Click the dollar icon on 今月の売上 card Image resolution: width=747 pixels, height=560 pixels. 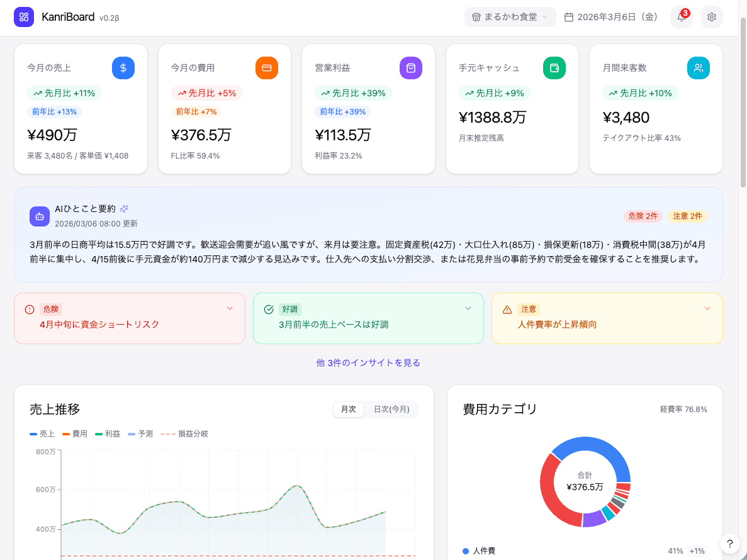123,68
